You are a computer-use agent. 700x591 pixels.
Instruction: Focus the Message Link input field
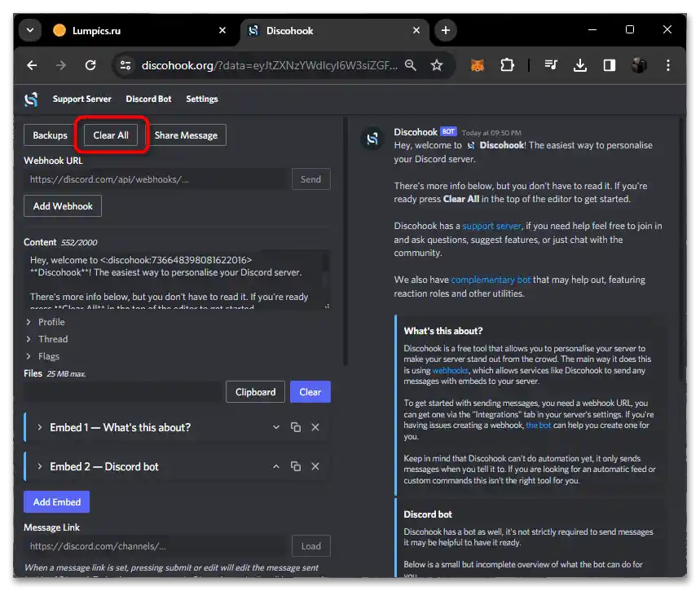pos(155,546)
